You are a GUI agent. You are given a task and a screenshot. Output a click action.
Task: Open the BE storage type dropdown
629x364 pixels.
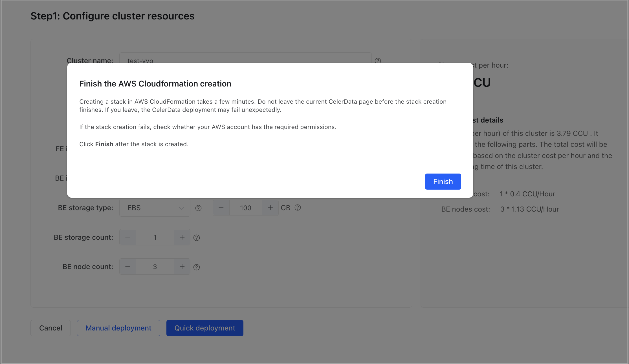pyautogui.click(x=155, y=208)
